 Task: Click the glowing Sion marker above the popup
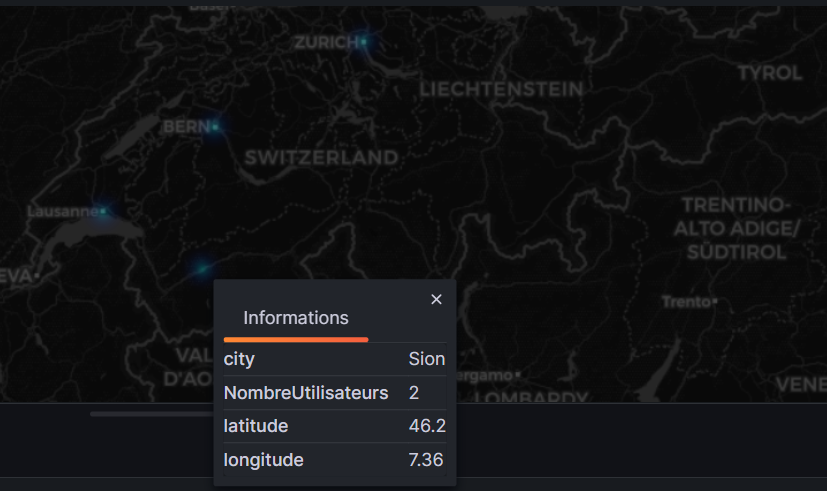pyautogui.click(x=203, y=267)
